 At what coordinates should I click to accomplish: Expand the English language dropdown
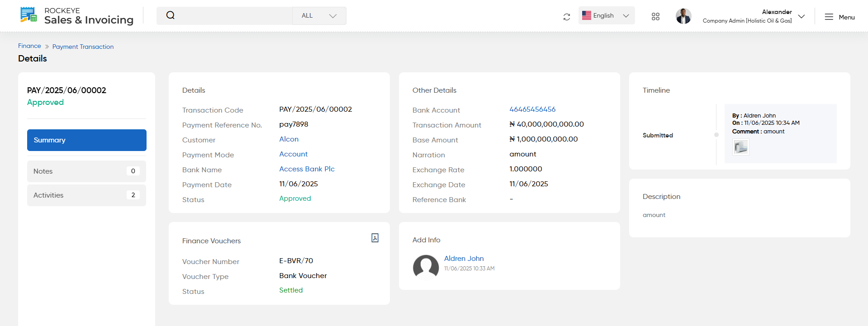[x=607, y=15]
